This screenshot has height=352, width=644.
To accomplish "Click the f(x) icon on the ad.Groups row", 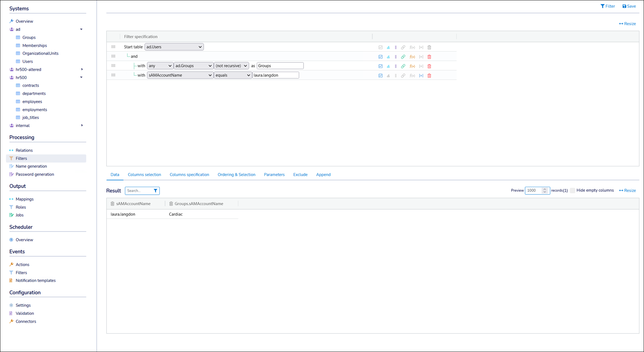I will (412, 66).
